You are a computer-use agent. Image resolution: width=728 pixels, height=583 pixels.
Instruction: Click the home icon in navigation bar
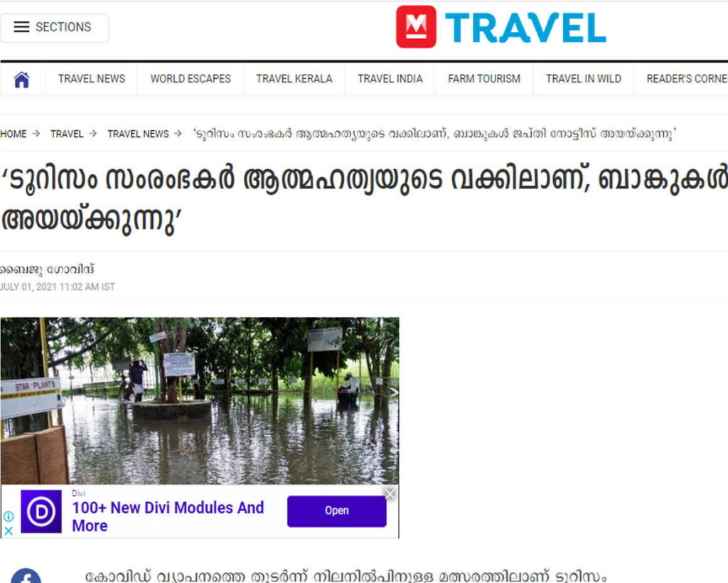point(22,80)
